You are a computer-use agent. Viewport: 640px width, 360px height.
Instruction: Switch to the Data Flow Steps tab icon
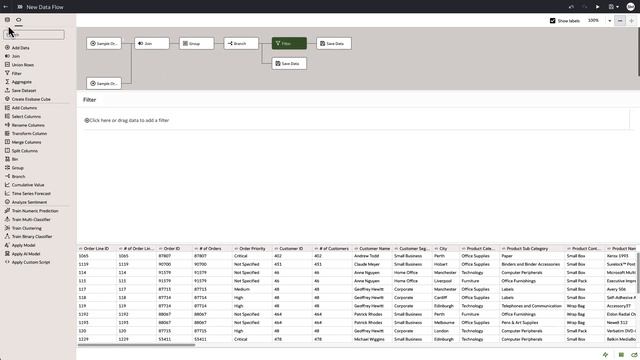[19, 20]
